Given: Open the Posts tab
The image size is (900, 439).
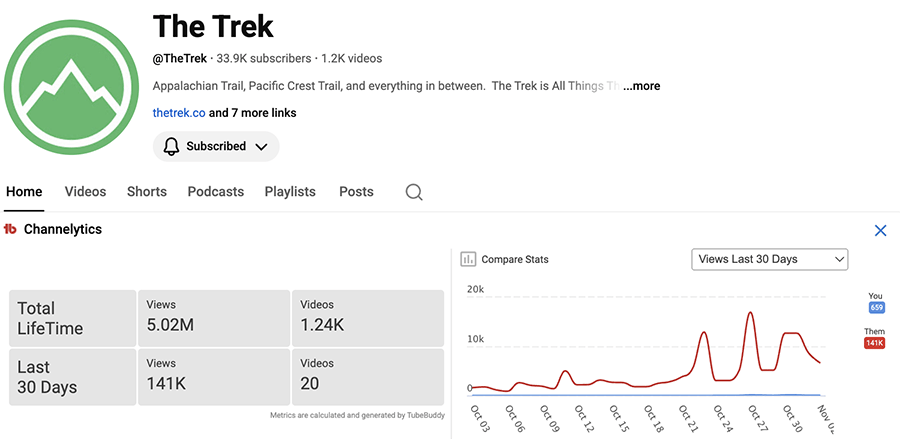Looking at the screenshot, I should tap(356, 192).
